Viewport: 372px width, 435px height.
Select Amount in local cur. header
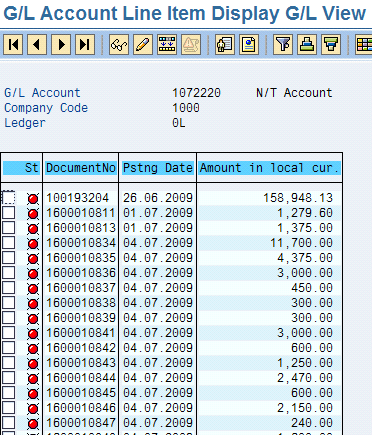click(x=270, y=168)
